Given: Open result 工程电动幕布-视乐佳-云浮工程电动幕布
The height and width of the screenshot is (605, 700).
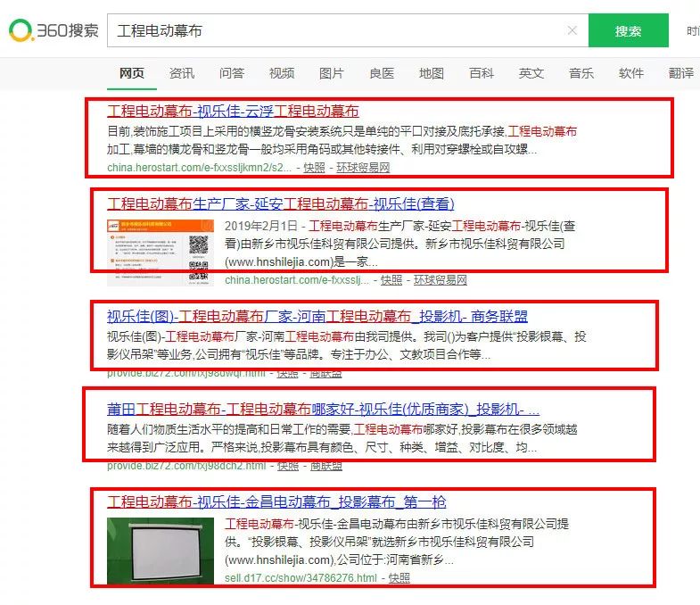Looking at the screenshot, I should (233, 111).
